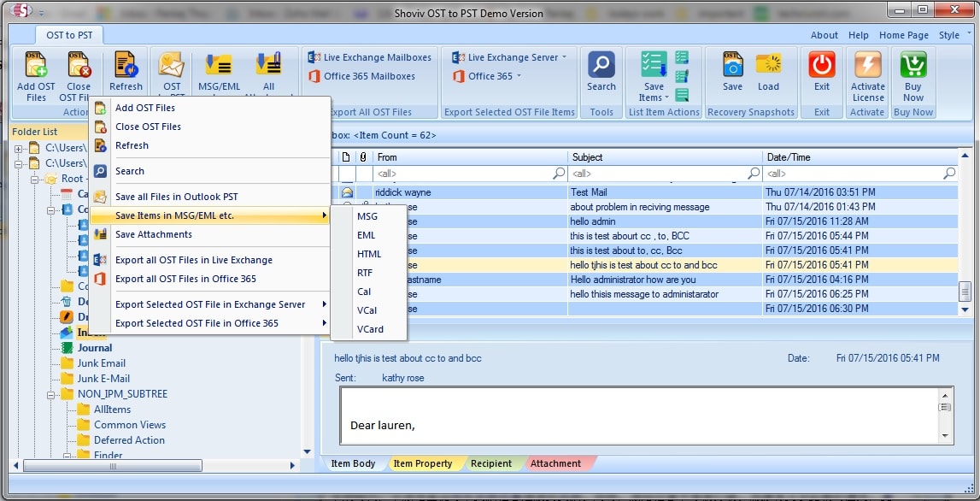Open the Help link
Screen dimensions: 980x501
(x=859, y=36)
